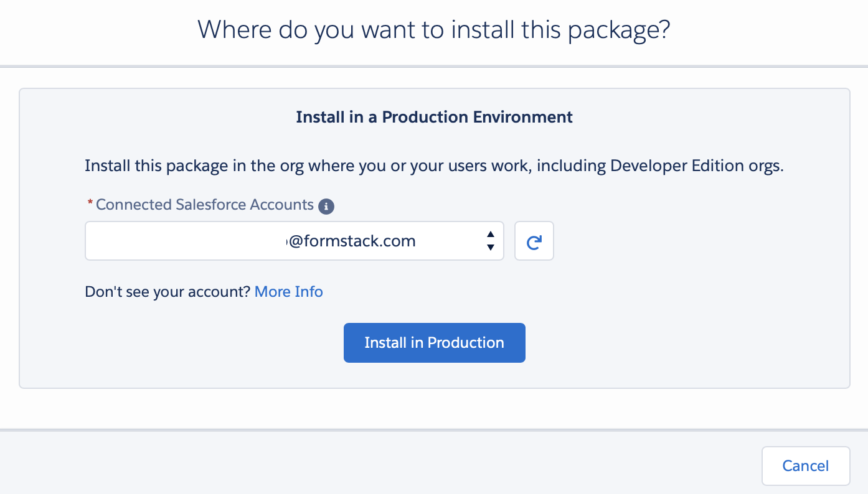Dismiss the installer using the Cancel button
Screen dimensions: 868x494
pyautogui.click(x=805, y=465)
